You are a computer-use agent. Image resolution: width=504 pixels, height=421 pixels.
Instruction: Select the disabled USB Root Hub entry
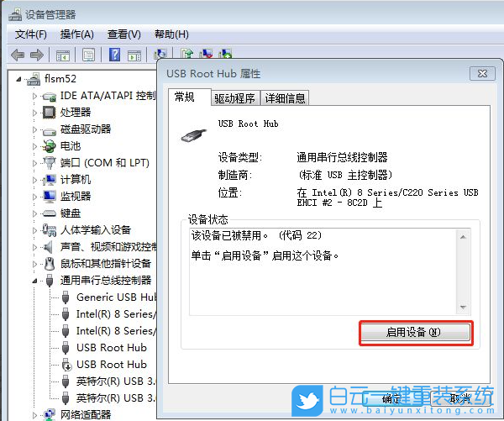point(112,365)
